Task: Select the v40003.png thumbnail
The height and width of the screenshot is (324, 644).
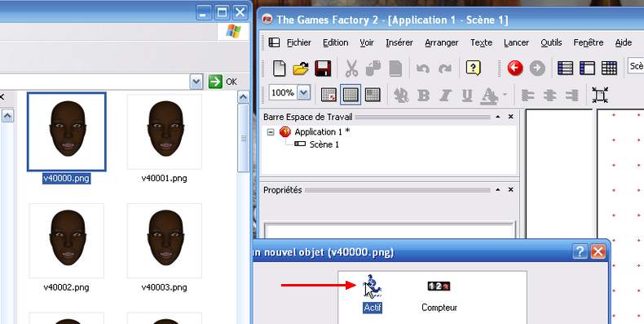Action: (165, 241)
